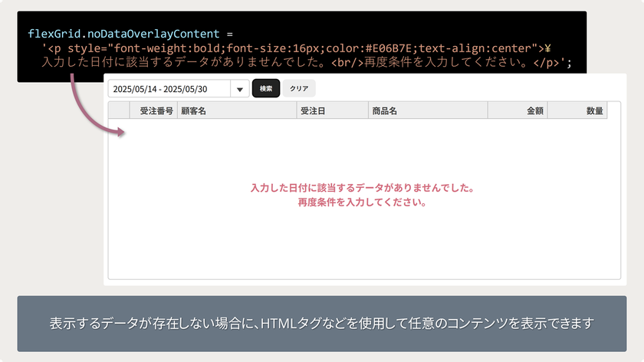Click the date range field showing 2025/05/14 - 2025/05/30
644x362 pixels.
[x=169, y=89]
